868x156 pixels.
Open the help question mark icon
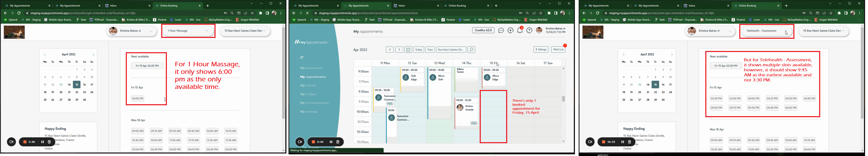[529, 30]
